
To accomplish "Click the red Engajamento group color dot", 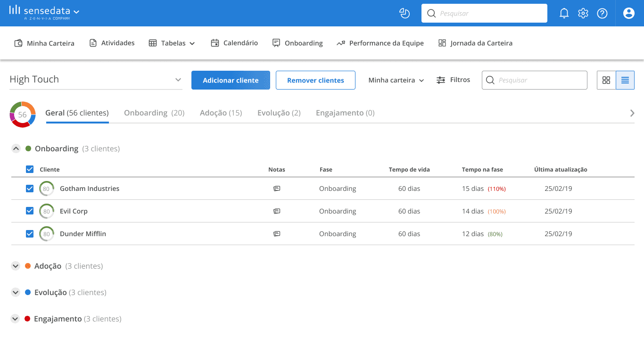I will (27, 319).
